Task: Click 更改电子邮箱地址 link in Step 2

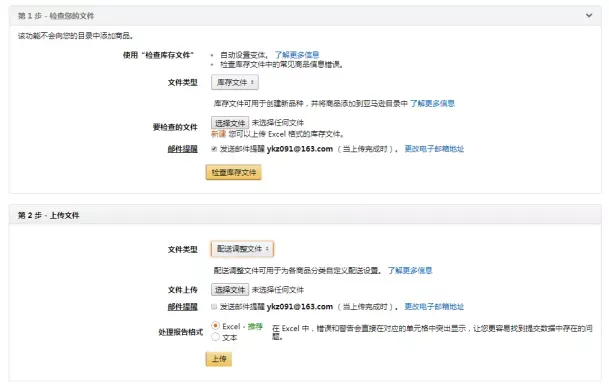Action: (434, 306)
